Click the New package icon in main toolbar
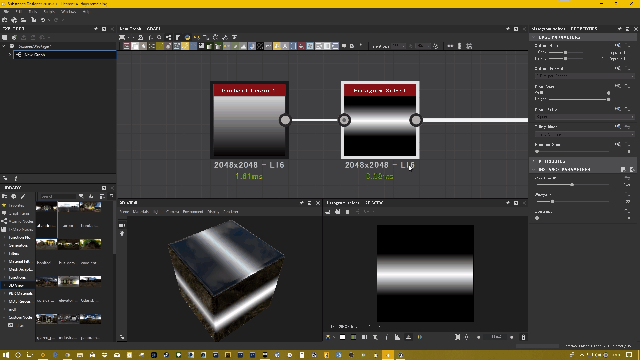Image resolution: width=640 pixels, height=360 pixels. click(x=4, y=20)
